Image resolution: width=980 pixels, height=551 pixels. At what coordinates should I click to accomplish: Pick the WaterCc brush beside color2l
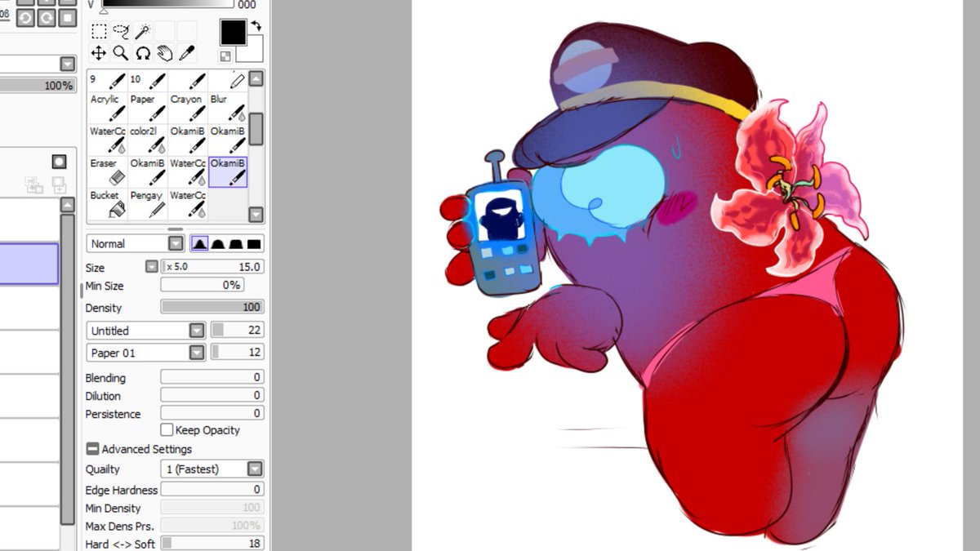point(107,140)
